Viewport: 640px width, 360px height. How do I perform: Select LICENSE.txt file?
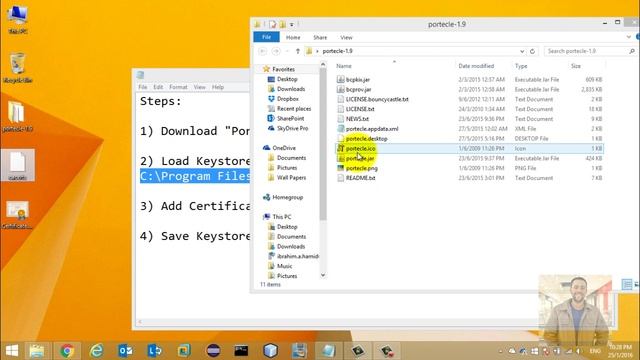[x=360, y=109]
